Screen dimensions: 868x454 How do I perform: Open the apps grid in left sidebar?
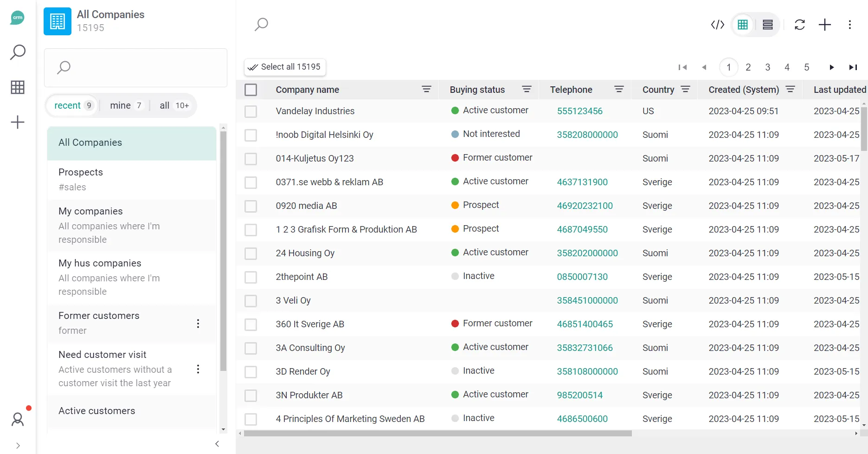pyautogui.click(x=18, y=87)
